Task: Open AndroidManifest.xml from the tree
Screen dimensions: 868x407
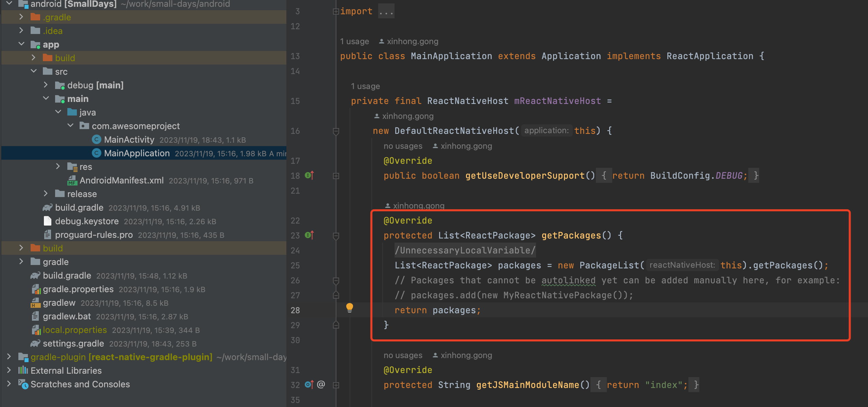Action: pos(121,180)
